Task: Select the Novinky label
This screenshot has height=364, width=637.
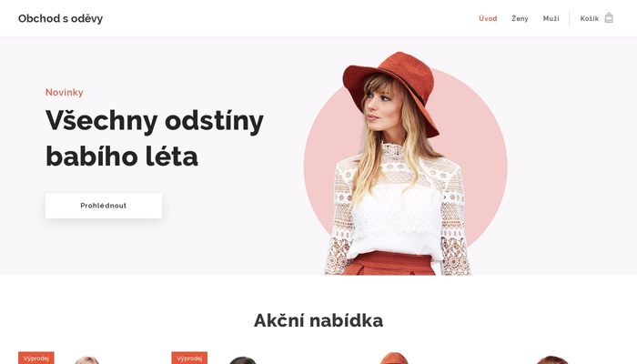Action: (65, 92)
